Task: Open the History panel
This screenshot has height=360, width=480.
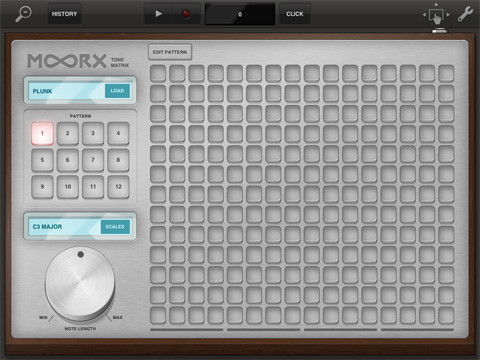Action: [x=64, y=14]
